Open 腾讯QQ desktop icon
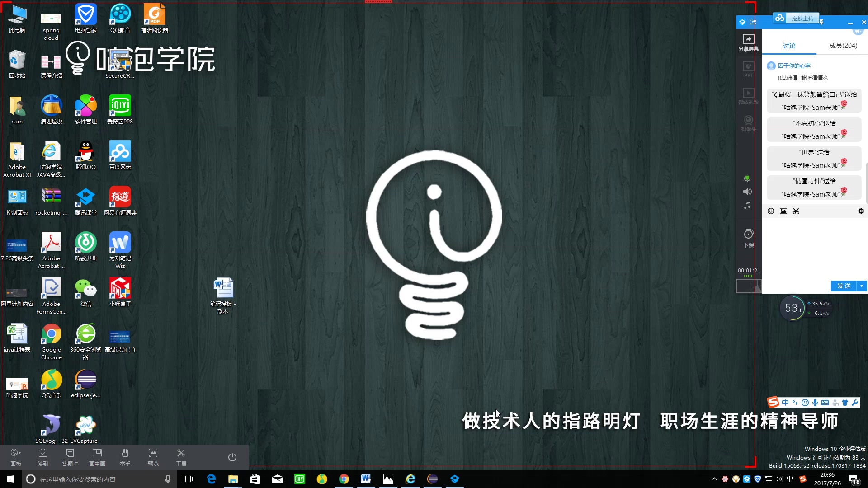 [x=86, y=155]
